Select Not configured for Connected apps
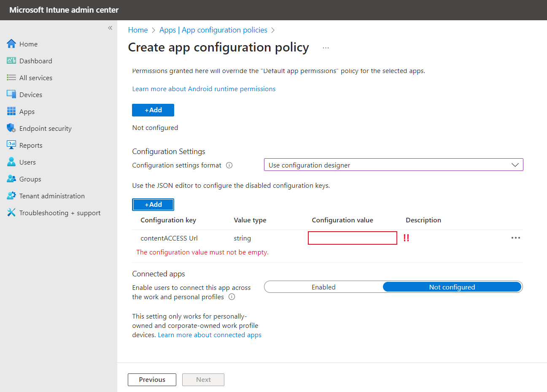547x392 pixels. pyautogui.click(x=452, y=287)
